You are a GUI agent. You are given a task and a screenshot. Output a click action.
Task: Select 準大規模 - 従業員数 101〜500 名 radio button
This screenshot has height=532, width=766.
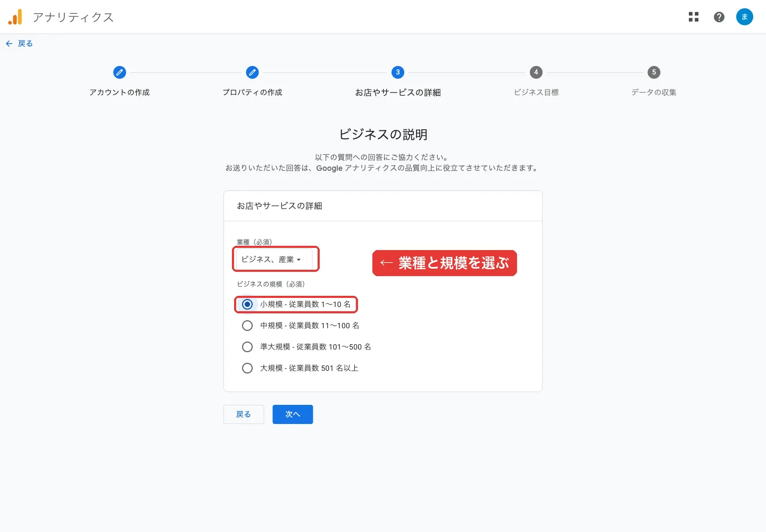click(x=247, y=347)
